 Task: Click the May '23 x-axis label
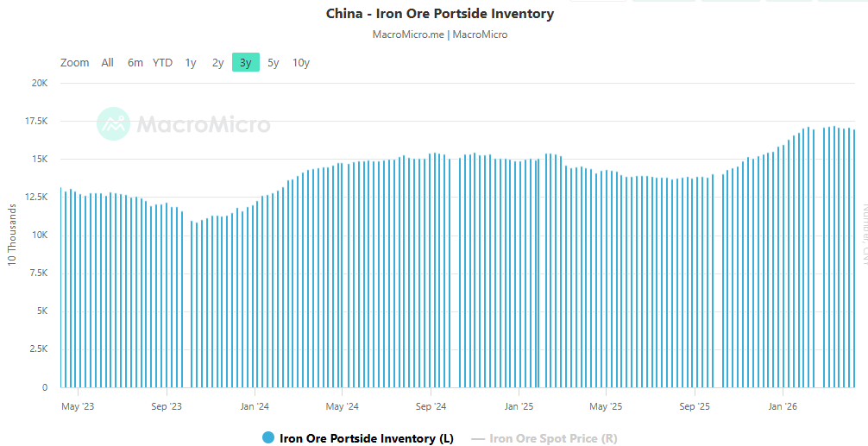pos(78,405)
